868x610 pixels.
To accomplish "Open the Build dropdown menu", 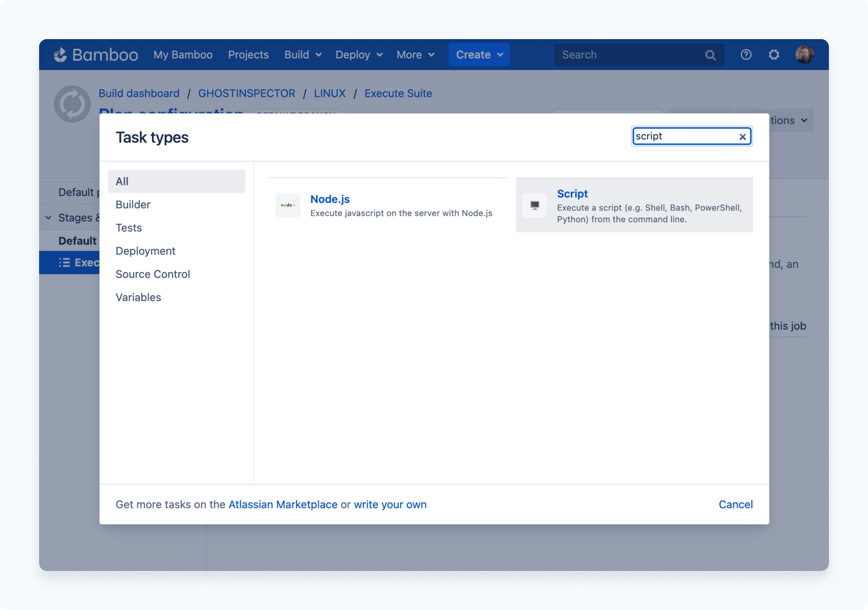I will tap(302, 54).
